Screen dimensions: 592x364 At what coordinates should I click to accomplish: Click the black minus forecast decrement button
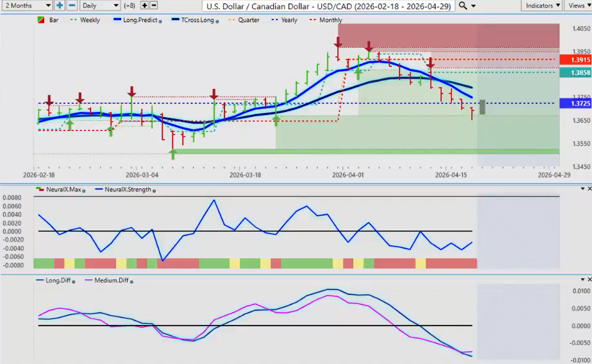(154, 6)
